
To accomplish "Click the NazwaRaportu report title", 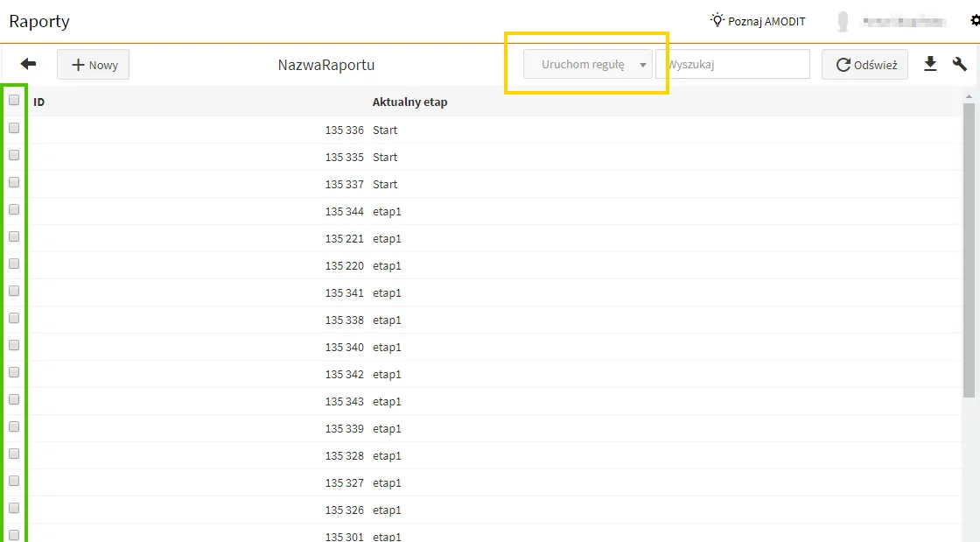I will pyautogui.click(x=326, y=65).
